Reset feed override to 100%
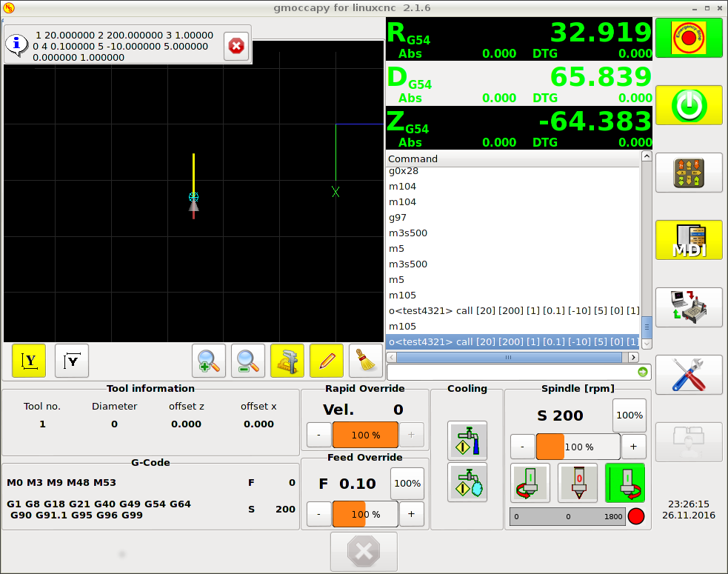 [407, 484]
